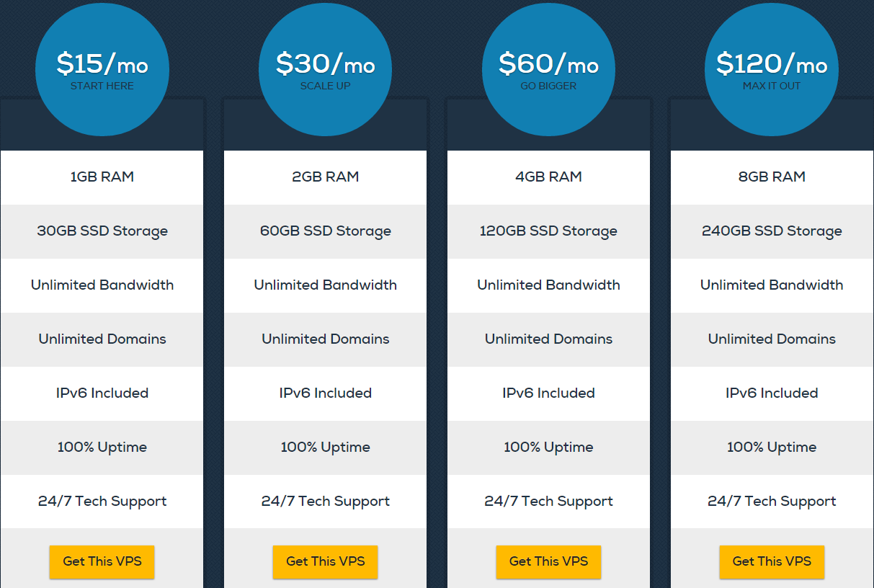Screen dimensions: 874x588
Task: Click Unlimited Domains in the $60 plan
Action: [548, 339]
